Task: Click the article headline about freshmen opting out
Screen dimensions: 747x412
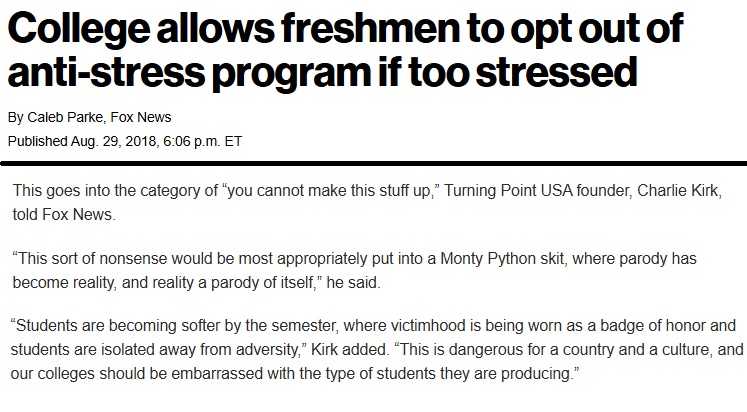Action: click(344, 31)
